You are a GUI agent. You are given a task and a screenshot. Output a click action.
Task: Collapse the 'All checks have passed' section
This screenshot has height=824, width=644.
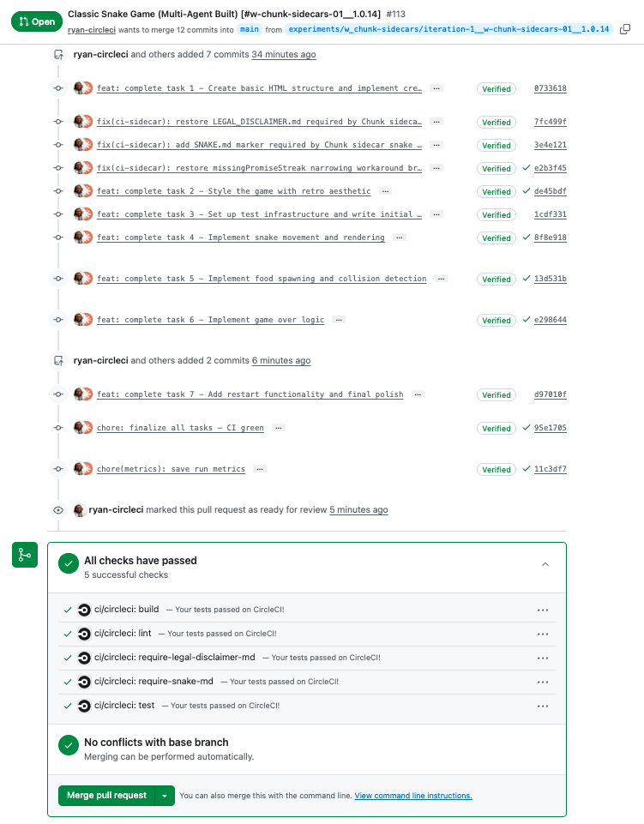click(545, 564)
